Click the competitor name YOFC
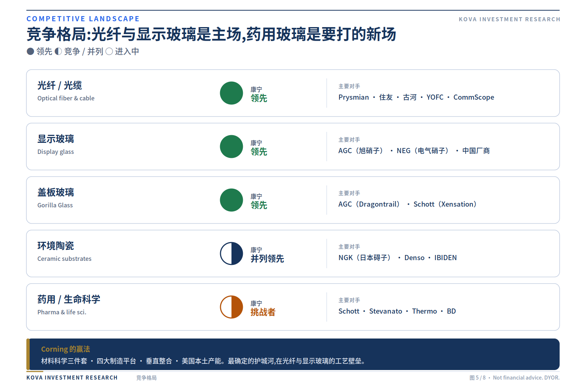The width and height of the screenshot is (586, 392). [x=435, y=97]
